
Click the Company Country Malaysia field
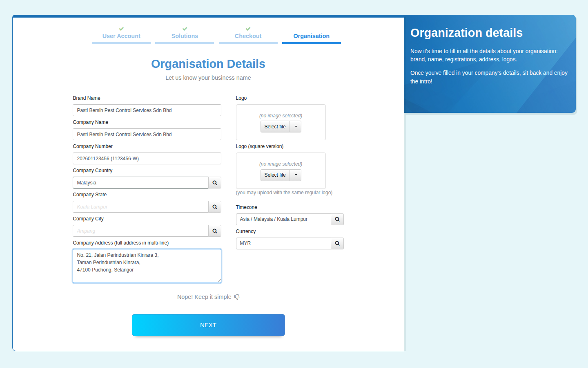click(140, 183)
